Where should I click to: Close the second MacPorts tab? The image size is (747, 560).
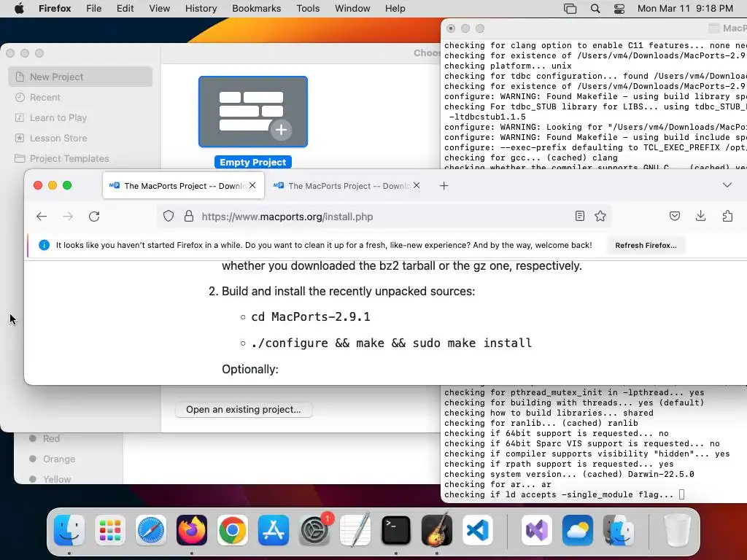click(417, 185)
